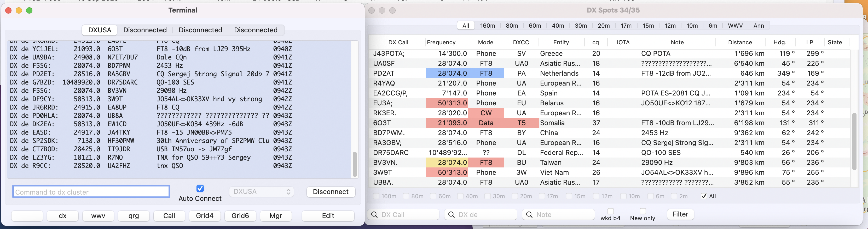868x229 pixels.
Task: Click into the Note search field
Action: [559, 215]
